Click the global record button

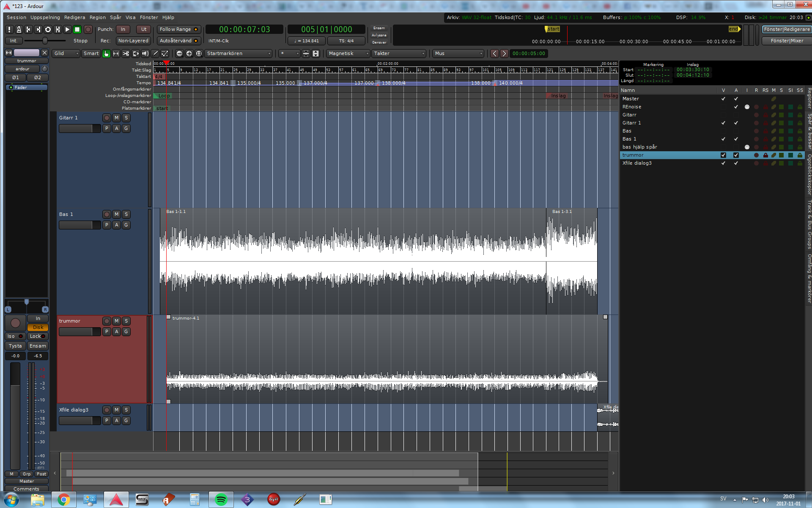[88, 29]
